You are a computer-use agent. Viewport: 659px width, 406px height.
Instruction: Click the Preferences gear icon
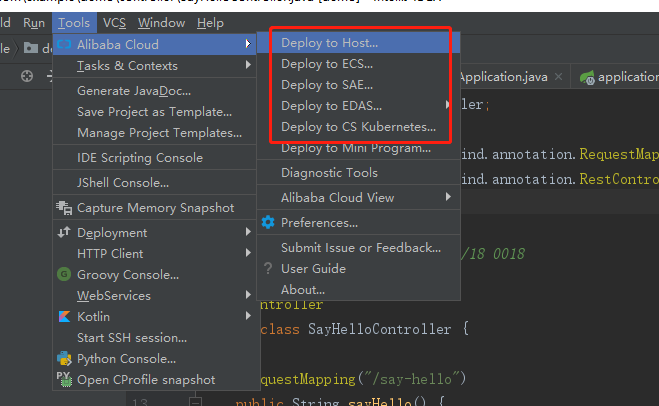pyautogui.click(x=268, y=222)
